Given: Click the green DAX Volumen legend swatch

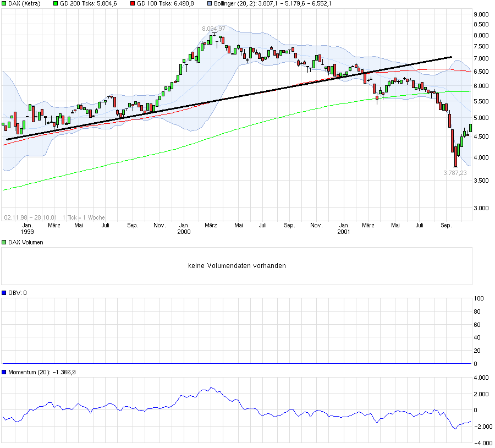Looking at the screenshot, I should pos(4,242).
